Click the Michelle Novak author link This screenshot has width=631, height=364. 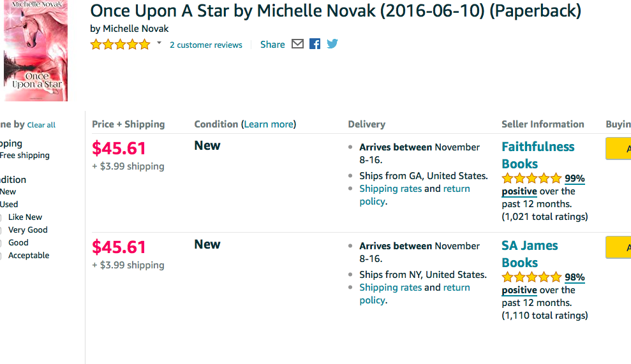(x=135, y=29)
